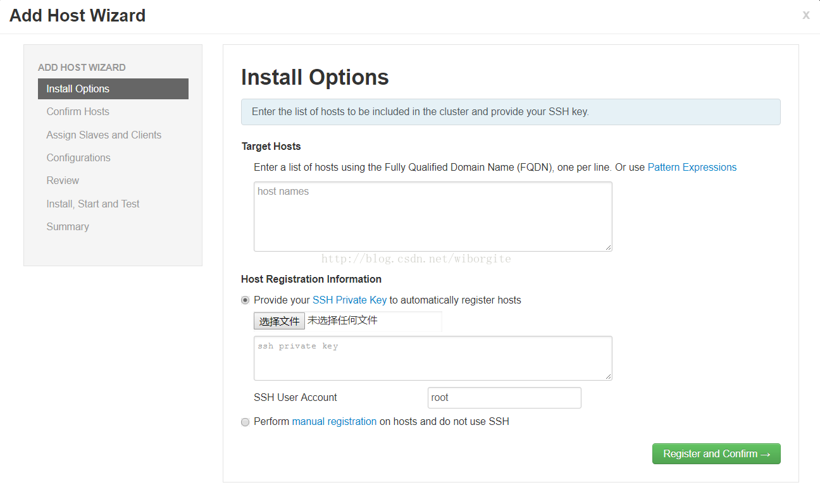Click the ADD HOST WIZARD sidebar header
This screenshot has width=820, height=504.
point(82,67)
